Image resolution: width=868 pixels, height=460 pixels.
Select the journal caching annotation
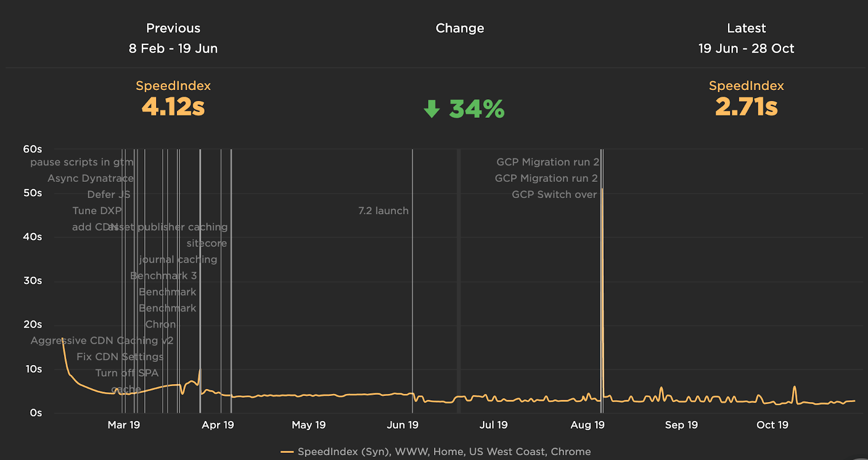178,260
